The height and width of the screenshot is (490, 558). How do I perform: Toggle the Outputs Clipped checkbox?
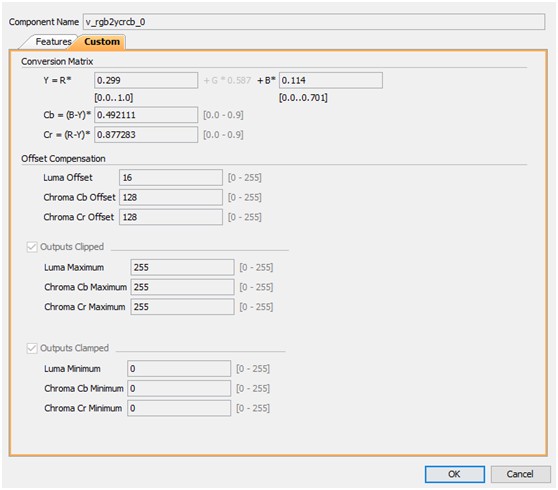tap(32, 247)
